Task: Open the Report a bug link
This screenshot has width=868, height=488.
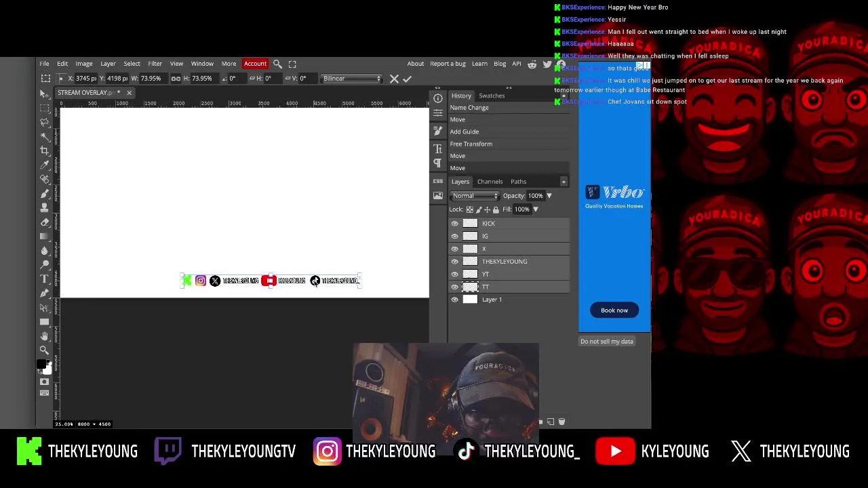Action: click(448, 64)
